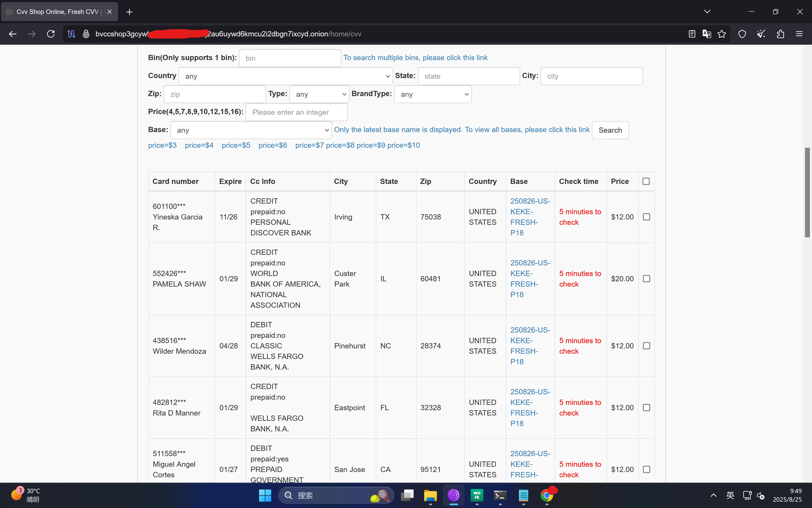
Task: Click the broom New Identity icon
Action: (x=761, y=34)
